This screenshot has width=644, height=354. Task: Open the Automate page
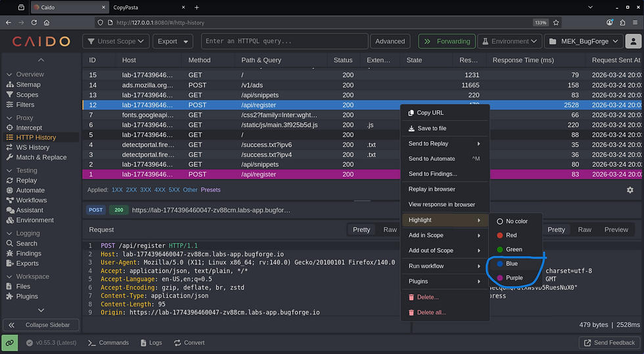(30, 190)
